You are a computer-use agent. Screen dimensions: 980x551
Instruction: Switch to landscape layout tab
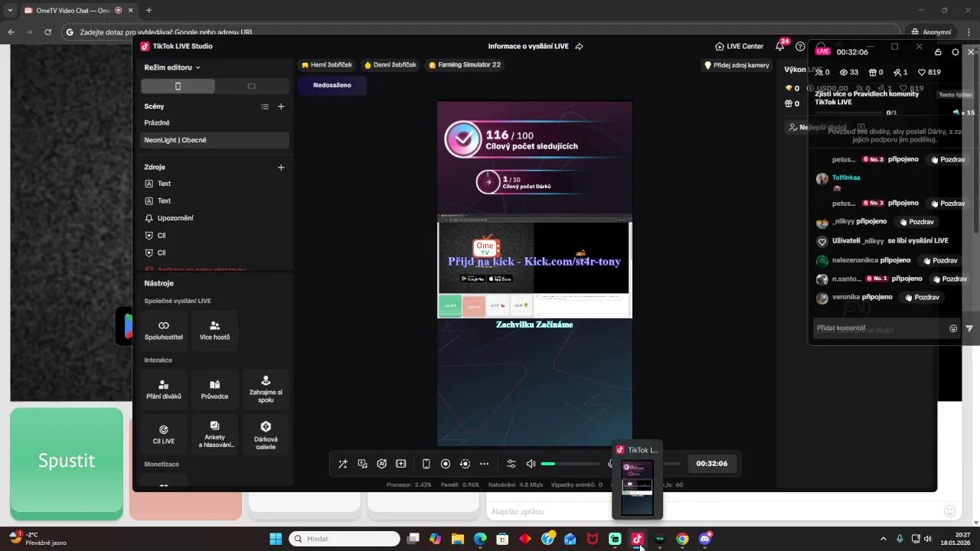click(x=251, y=86)
